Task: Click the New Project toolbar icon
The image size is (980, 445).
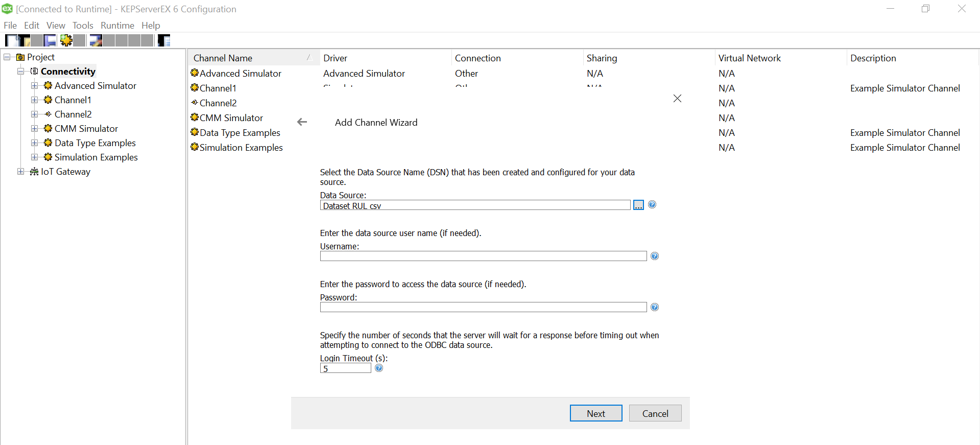Action: coord(11,40)
